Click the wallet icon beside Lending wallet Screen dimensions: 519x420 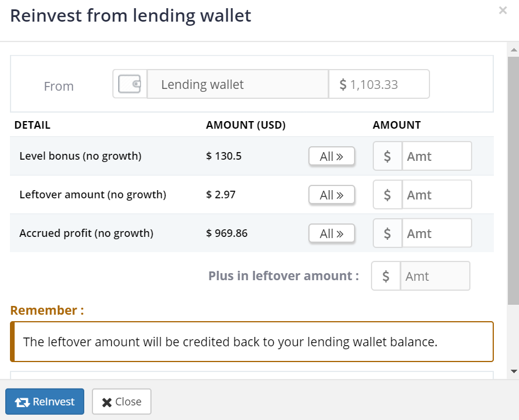129,84
